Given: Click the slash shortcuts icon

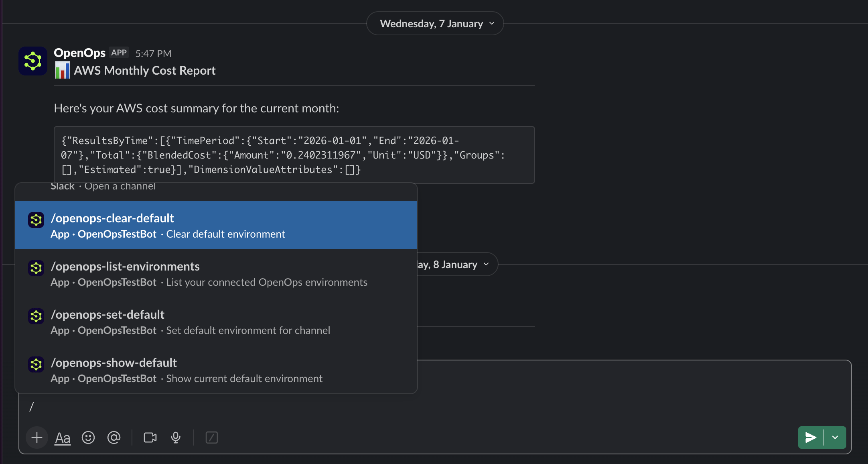Looking at the screenshot, I should click(x=211, y=438).
